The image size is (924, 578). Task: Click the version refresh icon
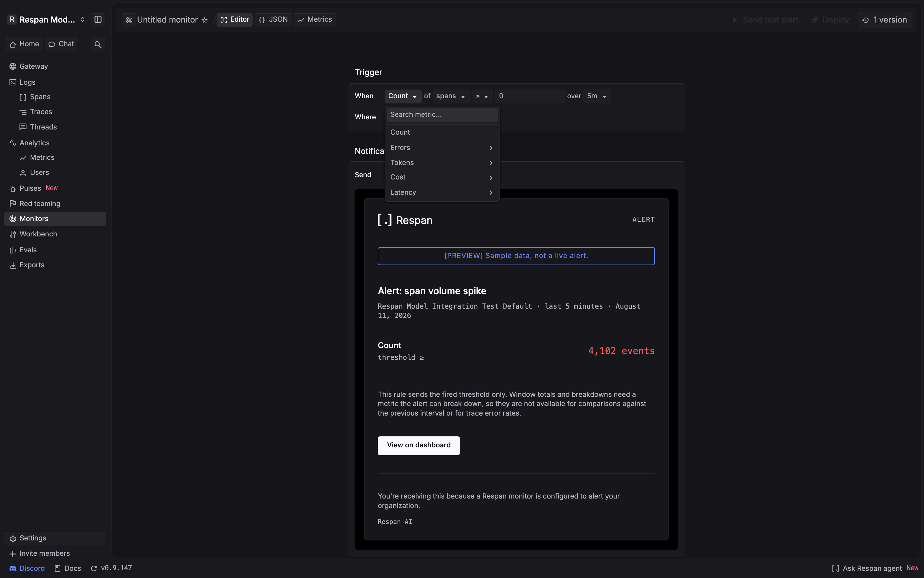click(94, 568)
